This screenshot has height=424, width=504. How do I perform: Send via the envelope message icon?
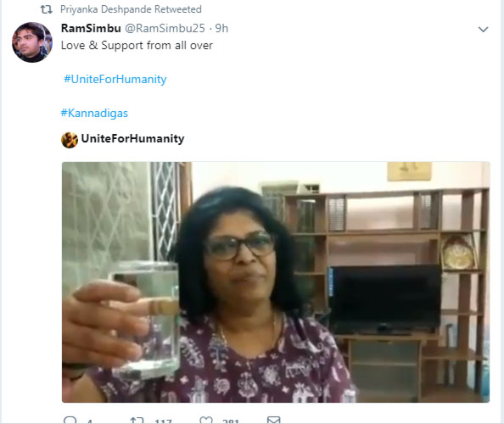click(273, 420)
